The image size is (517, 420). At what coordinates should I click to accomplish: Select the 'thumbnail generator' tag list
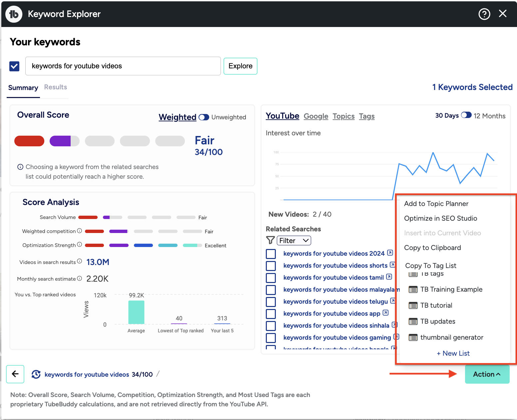click(x=452, y=337)
